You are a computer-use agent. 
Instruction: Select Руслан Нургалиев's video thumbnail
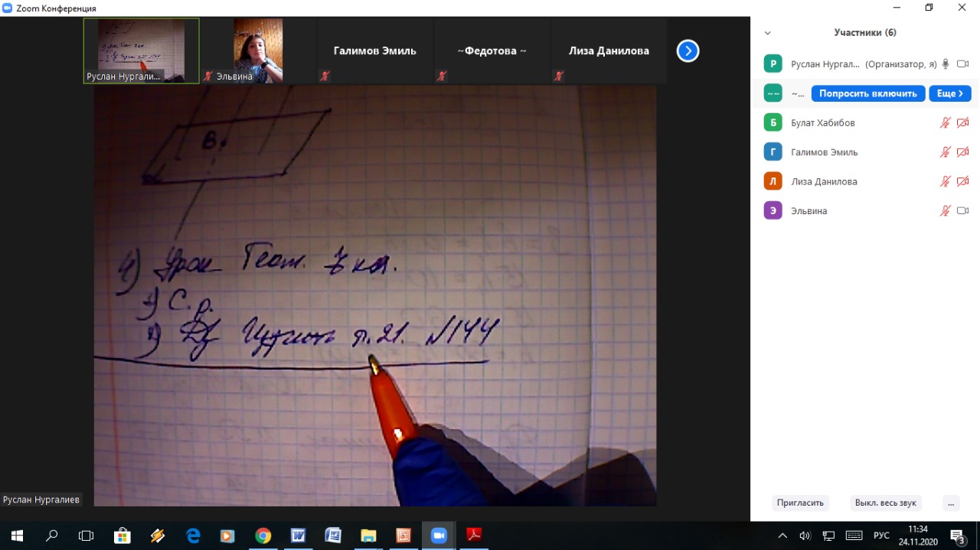[x=141, y=50]
